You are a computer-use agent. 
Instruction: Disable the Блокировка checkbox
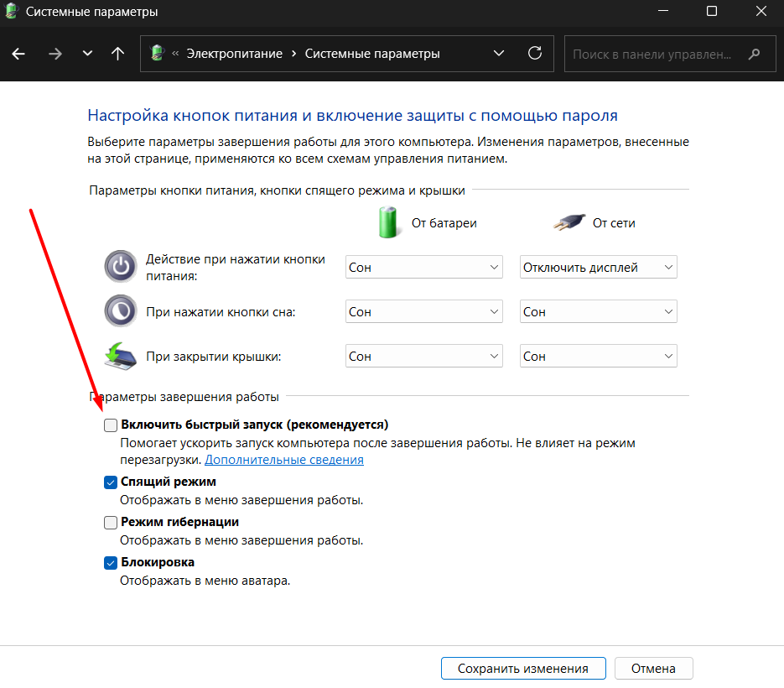111,563
